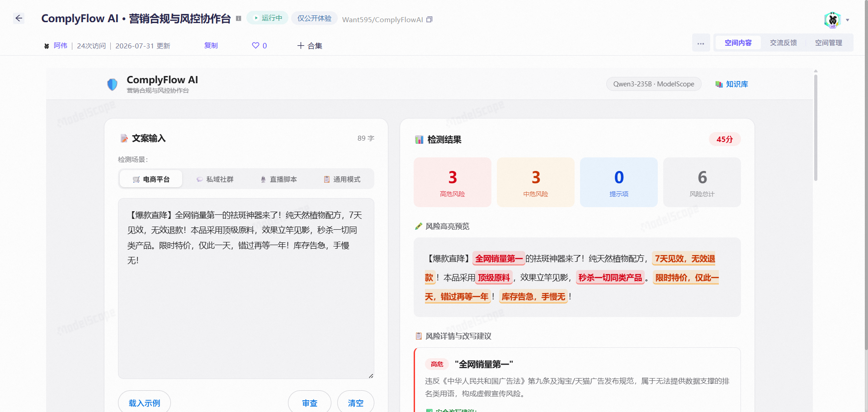
Task: Switch to the 空间内容 tab
Action: (738, 43)
